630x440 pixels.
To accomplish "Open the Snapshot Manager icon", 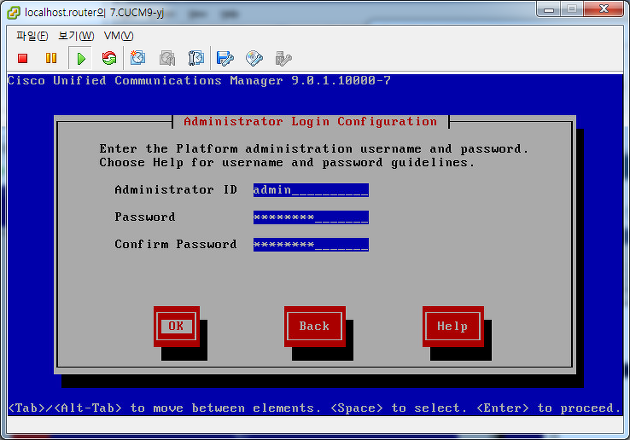I will 196,58.
